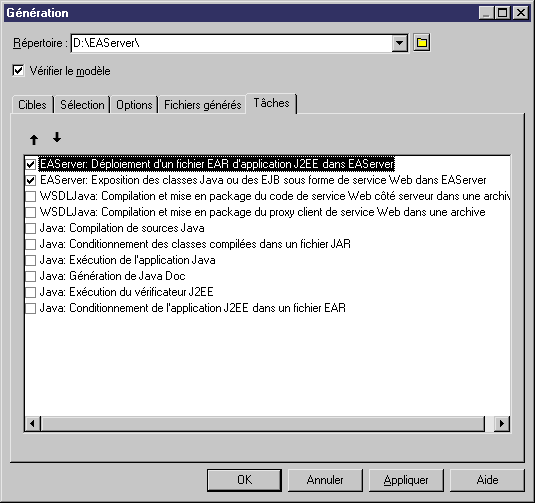Browse for directory with folder icon
Viewport: 535px width, 503px height.
[422, 43]
